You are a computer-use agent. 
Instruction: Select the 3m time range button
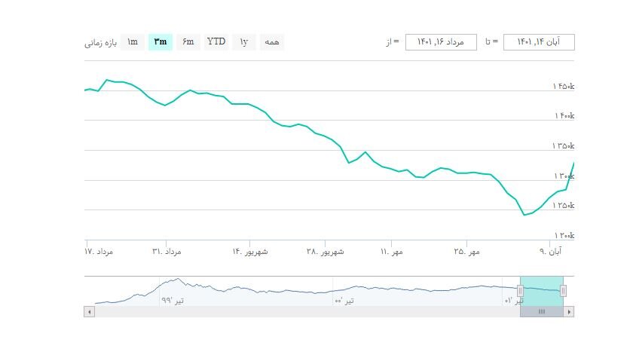click(161, 41)
